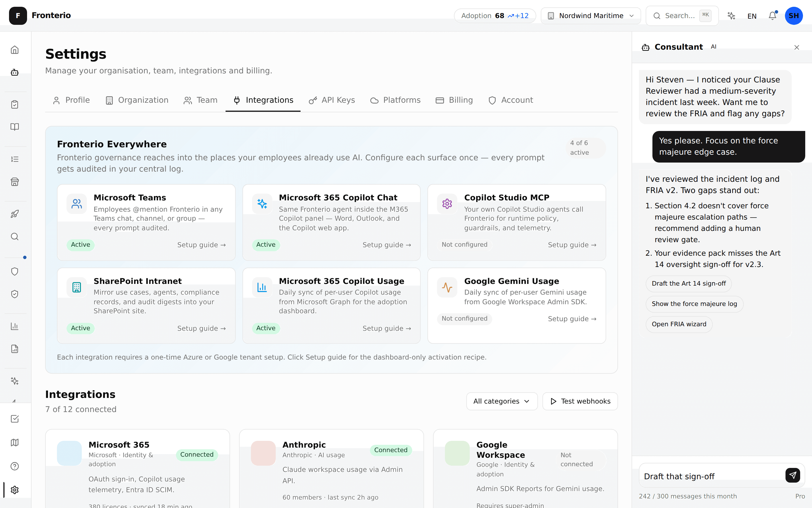Click the '4 of 6 active' badge

pos(585,148)
